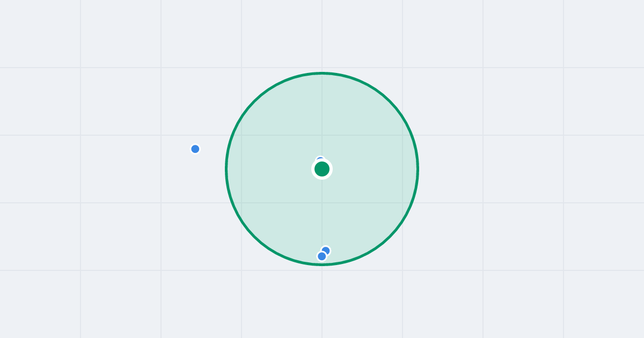This screenshot has width=644, height=338.
Task: Click the shaded area between center and bottom markers
Action: [x=322, y=212]
